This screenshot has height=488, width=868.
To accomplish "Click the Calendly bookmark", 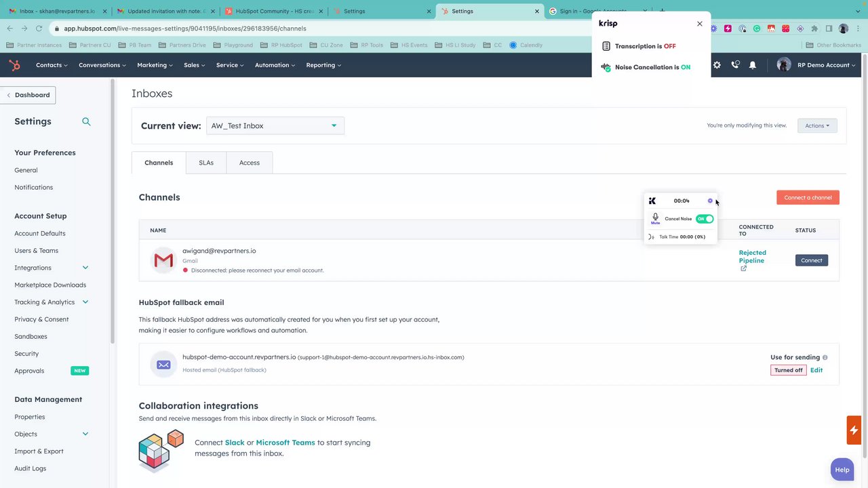I will 526,45.
